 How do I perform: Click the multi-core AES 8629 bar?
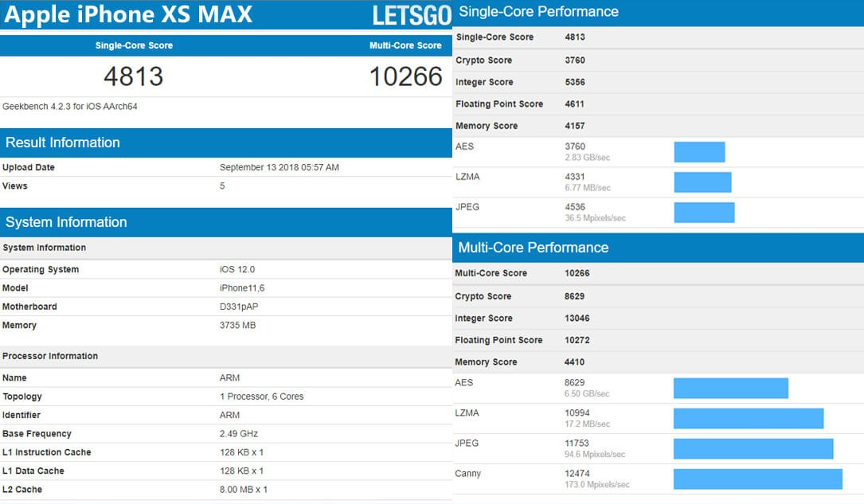point(731,389)
